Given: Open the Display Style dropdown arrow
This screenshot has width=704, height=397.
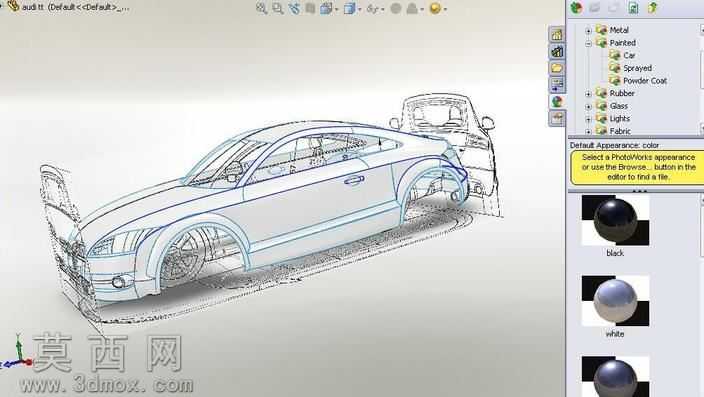Looking at the screenshot, I should pos(360,9).
